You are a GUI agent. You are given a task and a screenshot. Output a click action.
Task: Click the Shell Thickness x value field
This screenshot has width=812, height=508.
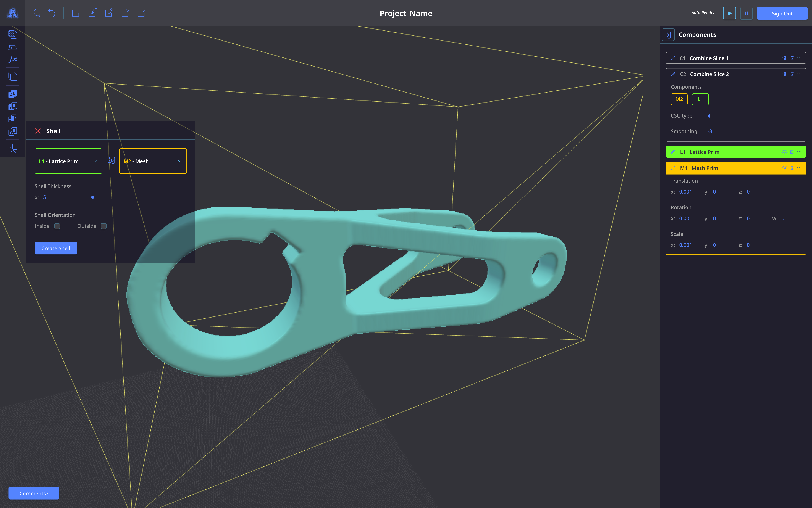coord(44,197)
